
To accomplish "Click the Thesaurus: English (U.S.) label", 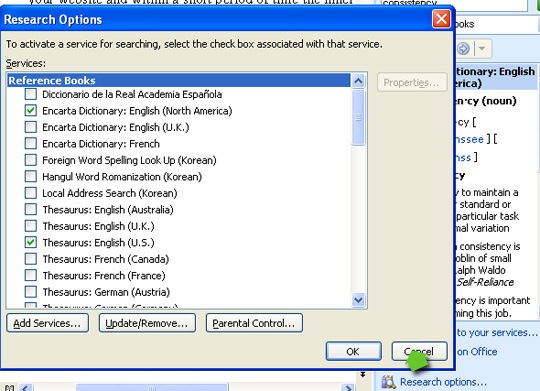I will coord(98,243).
